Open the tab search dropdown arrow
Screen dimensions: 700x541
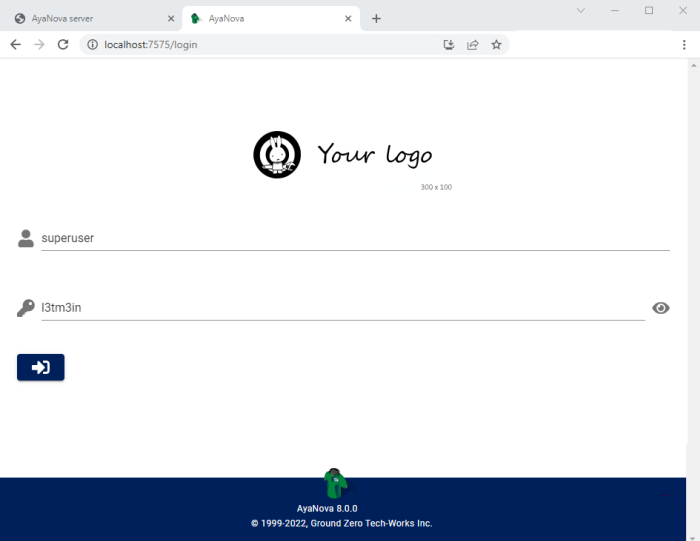581,10
